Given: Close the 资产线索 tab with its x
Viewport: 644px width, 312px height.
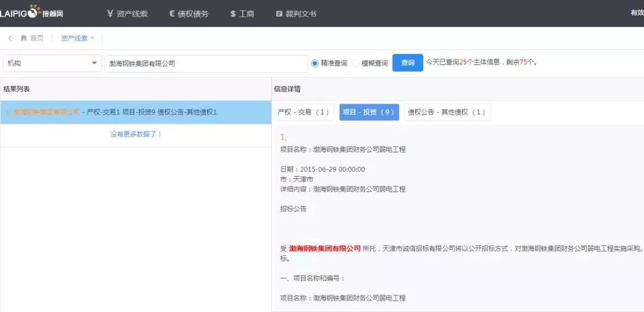Looking at the screenshot, I should click(92, 38).
